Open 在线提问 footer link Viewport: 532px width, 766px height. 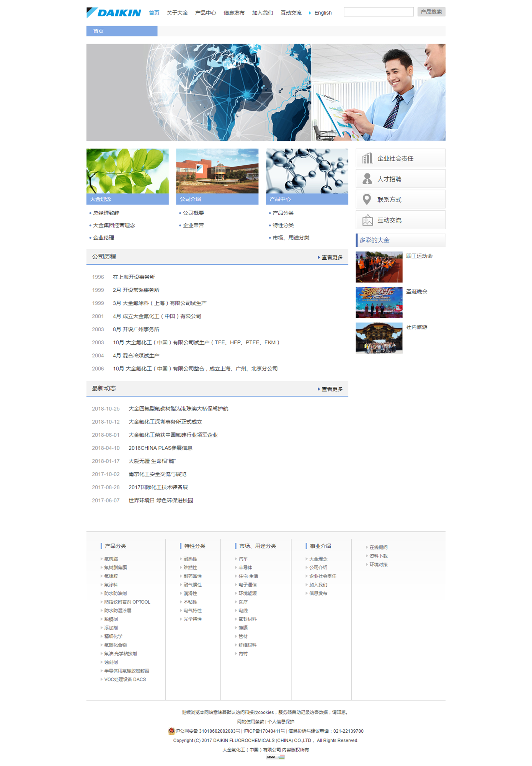point(379,547)
